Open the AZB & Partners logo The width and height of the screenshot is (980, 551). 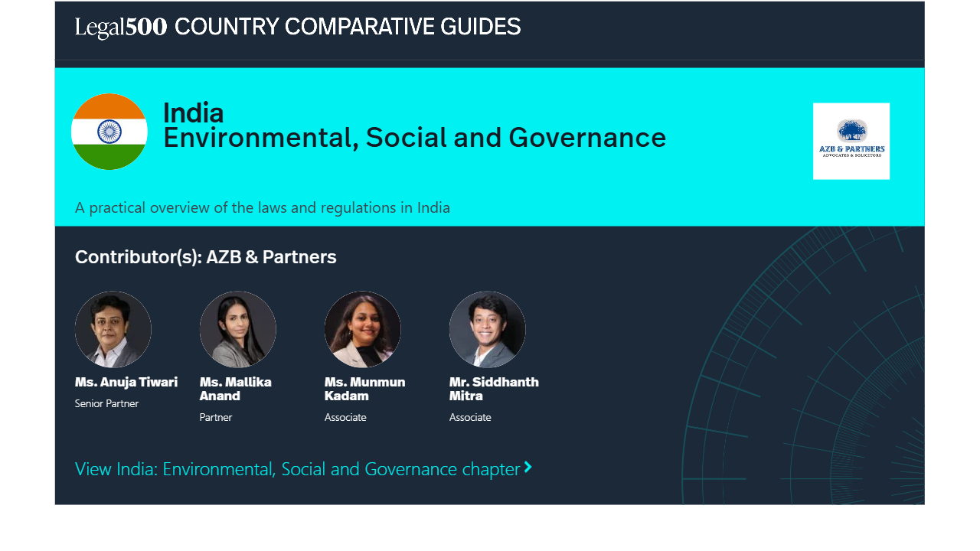point(851,142)
